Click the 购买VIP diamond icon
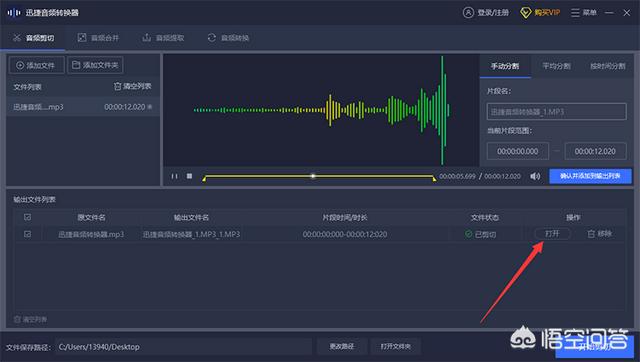Image resolution: width=640 pixels, height=362 pixels. [x=526, y=13]
